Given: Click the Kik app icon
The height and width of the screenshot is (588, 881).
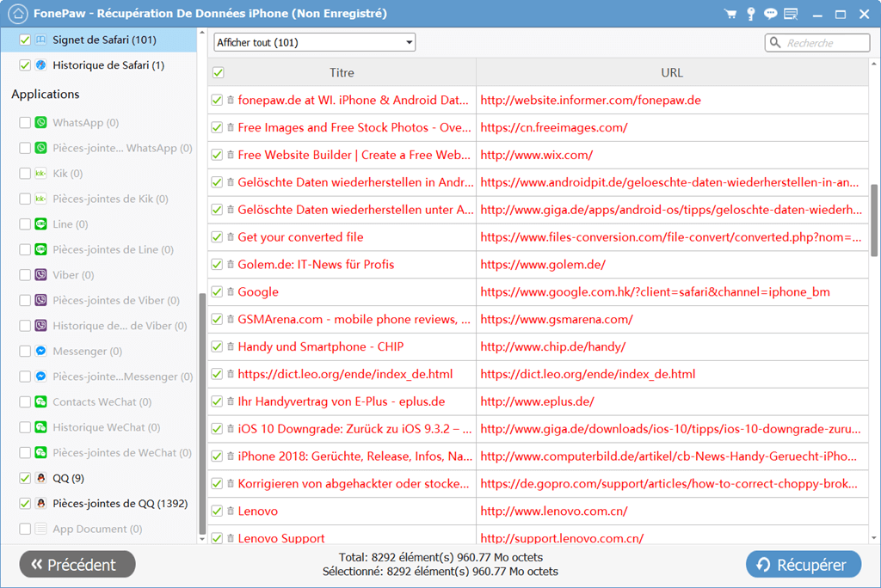Looking at the screenshot, I should (41, 174).
